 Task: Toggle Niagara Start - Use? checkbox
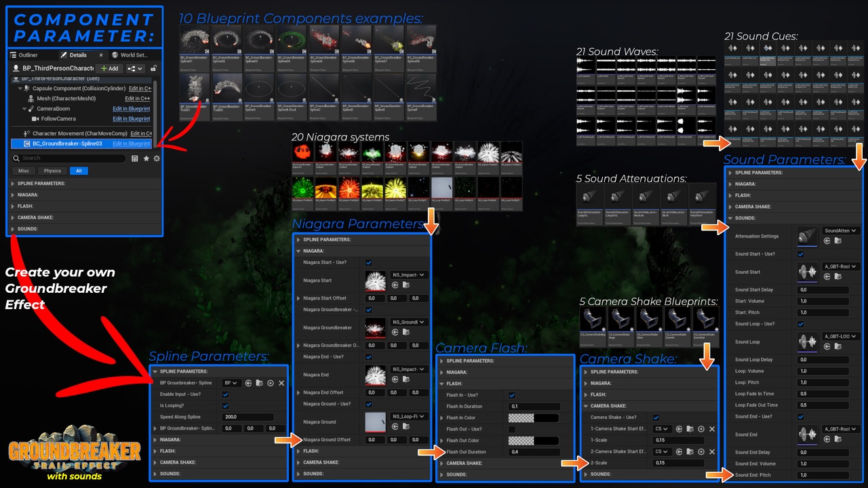click(x=368, y=262)
